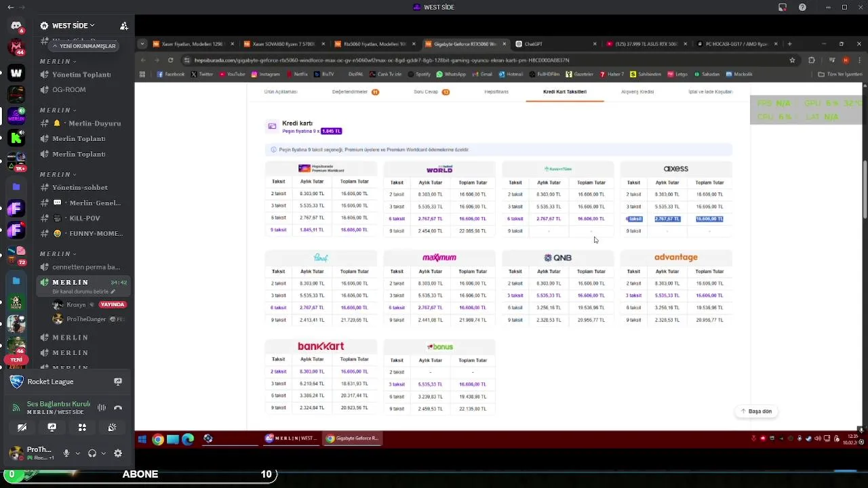Viewport: 868px width, 488px height.
Task: Open the purple MERLIN server icon
Action: 16,116
